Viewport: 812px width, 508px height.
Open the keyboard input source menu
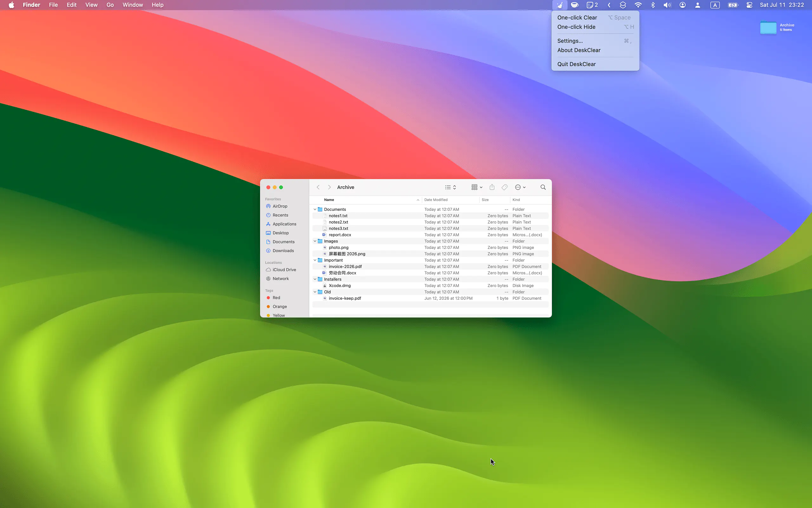(715, 5)
